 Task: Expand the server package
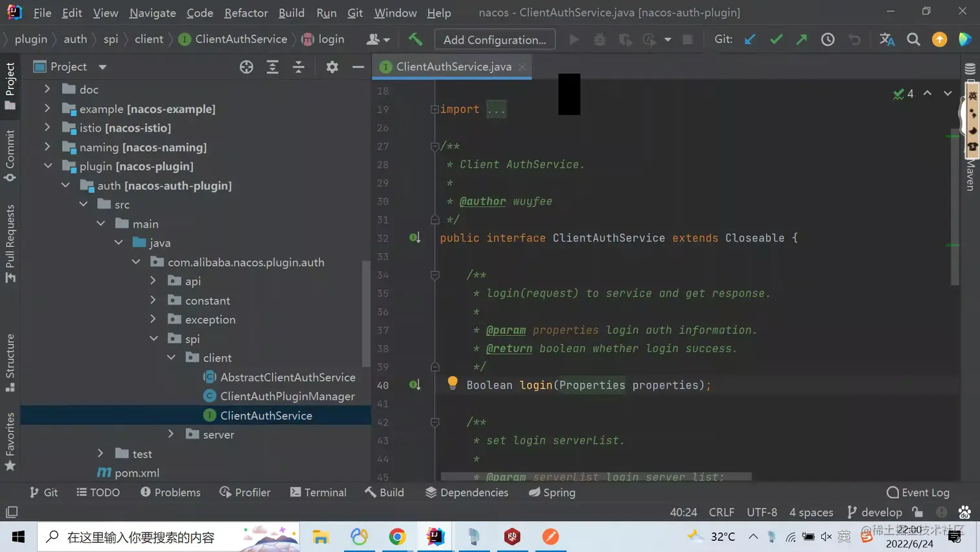(x=171, y=434)
